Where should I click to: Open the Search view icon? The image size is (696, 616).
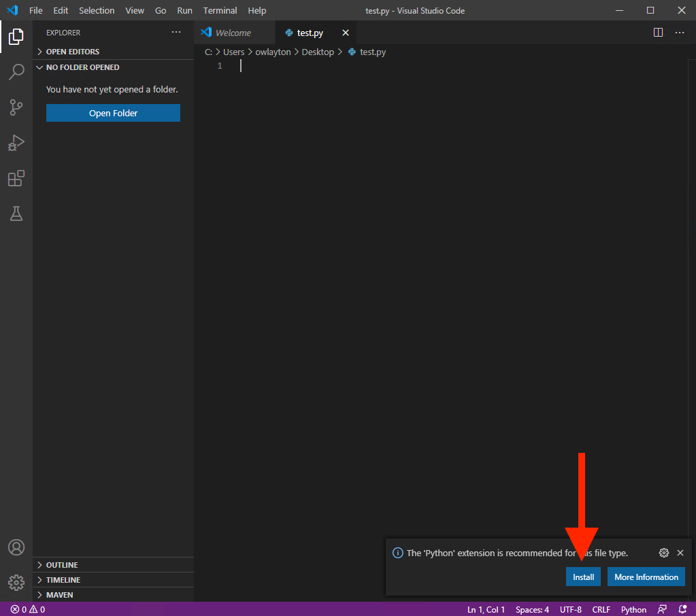coord(16,71)
